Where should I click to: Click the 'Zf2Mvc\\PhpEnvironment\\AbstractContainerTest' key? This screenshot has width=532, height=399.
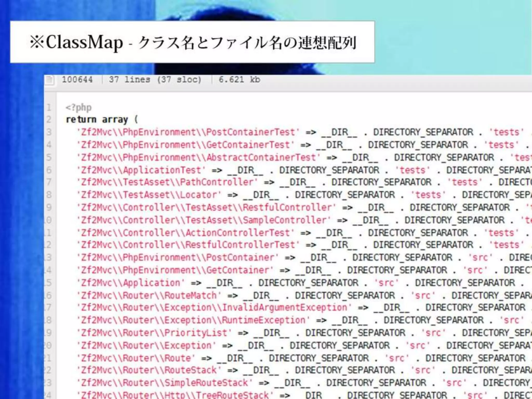click(198, 157)
